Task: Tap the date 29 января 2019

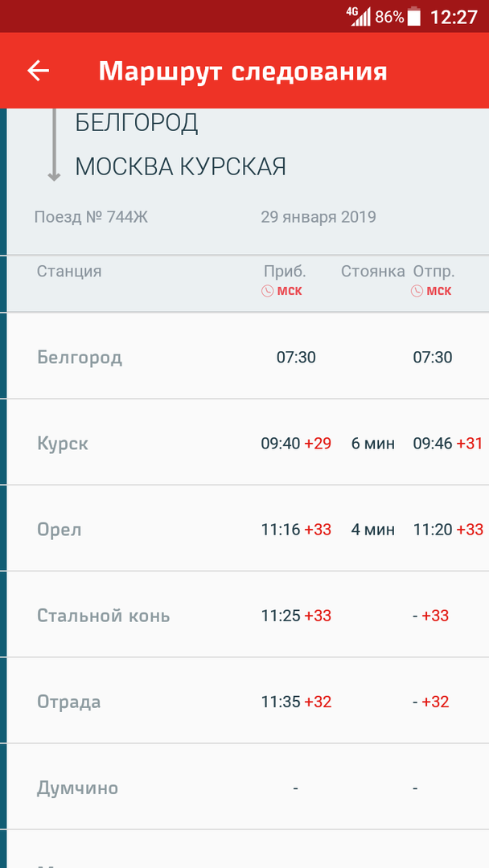Action: [x=318, y=217]
